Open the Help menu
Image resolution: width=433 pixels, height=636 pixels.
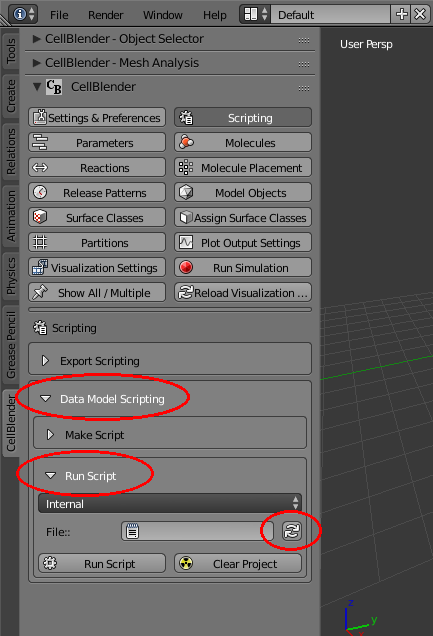(x=214, y=15)
